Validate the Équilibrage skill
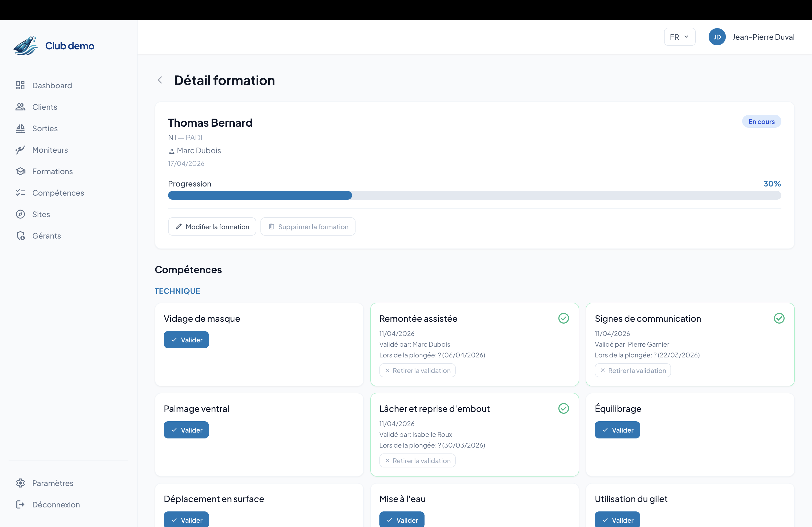This screenshot has height=527, width=812. pyautogui.click(x=617, y=430)
